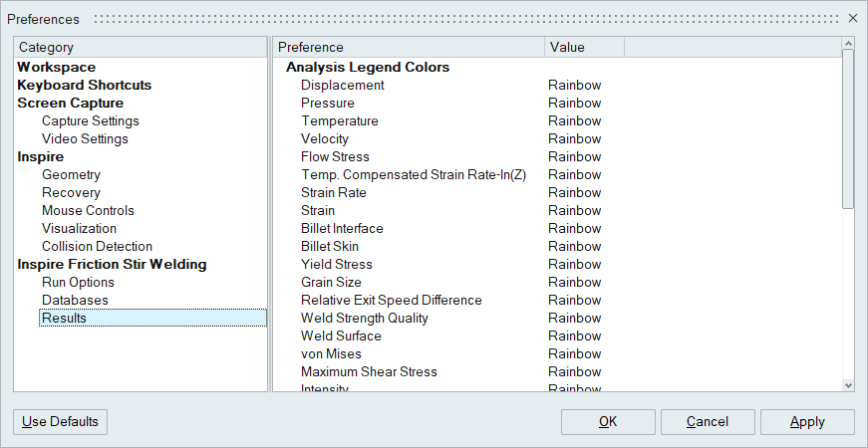Screen dimensions: 868x448
Task: Select Collision Detection category
Action: click(97, 246)
